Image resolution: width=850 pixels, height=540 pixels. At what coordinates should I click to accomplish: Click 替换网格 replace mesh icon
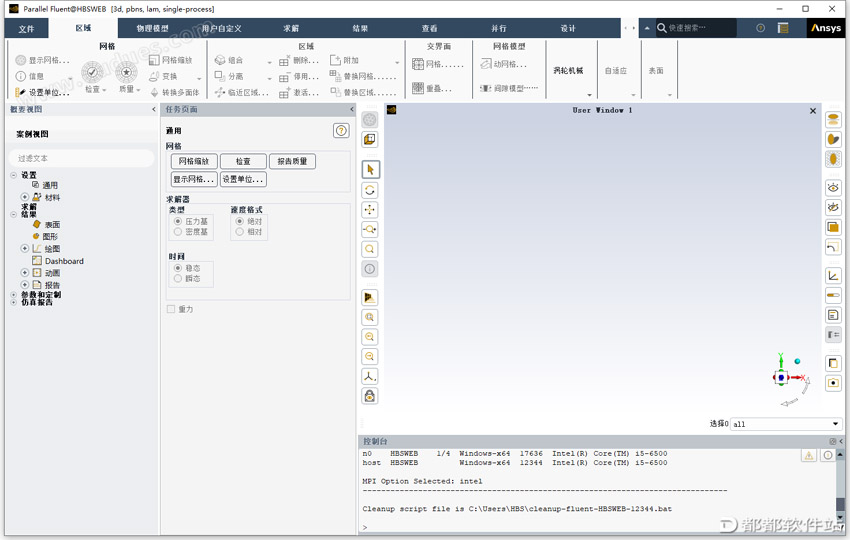[x=335, y=76]
